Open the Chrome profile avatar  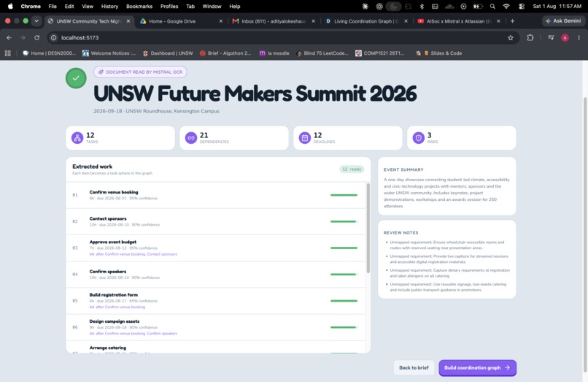coord(565,37)
